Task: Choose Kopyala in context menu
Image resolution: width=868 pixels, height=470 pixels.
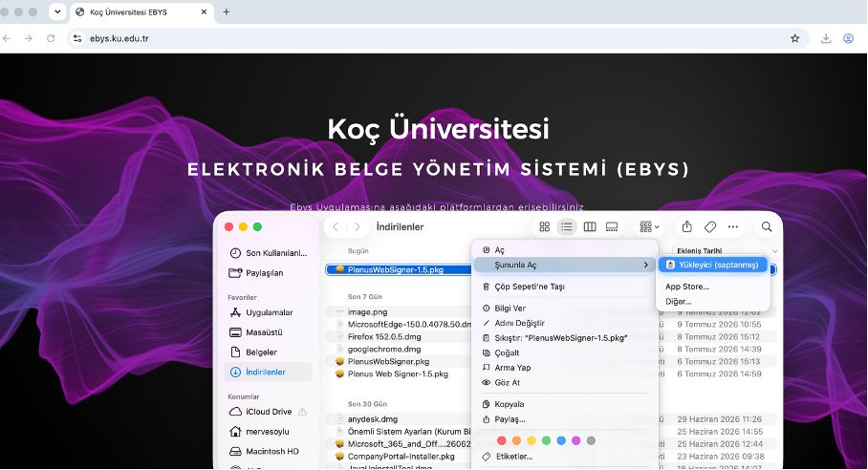Action: click(565, 404)
